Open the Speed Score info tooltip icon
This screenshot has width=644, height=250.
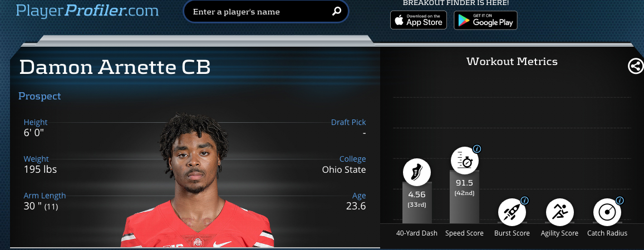[477, 149]
